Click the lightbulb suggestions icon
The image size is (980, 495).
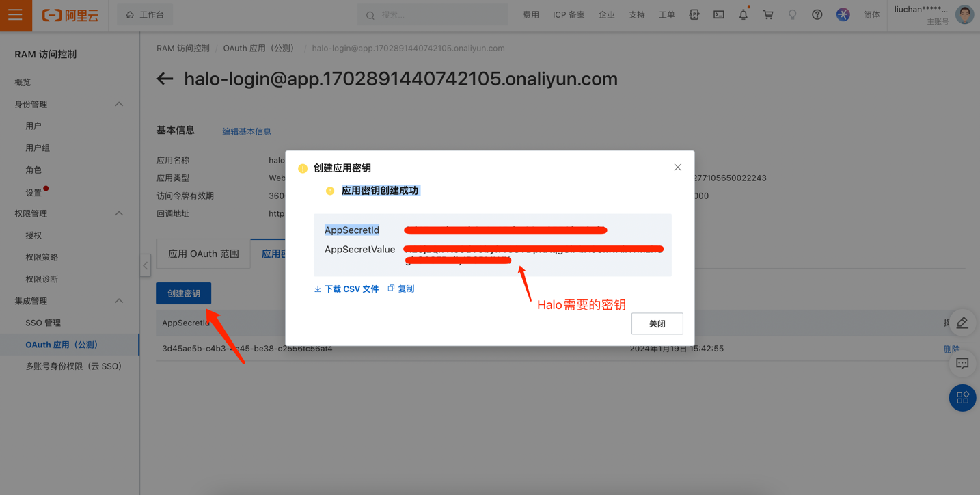coord(793,14)
